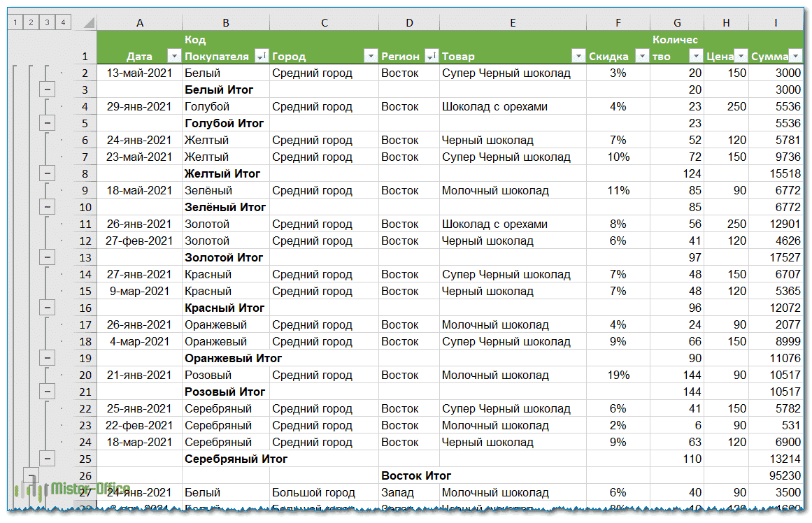Open the Дата filter dropdown

click(x=174, y=57)
